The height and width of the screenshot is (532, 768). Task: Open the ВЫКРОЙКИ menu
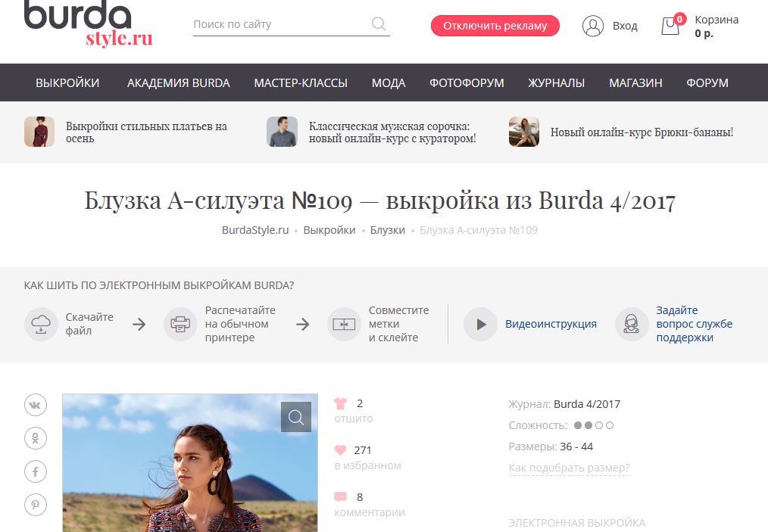(x=67, y=83)
